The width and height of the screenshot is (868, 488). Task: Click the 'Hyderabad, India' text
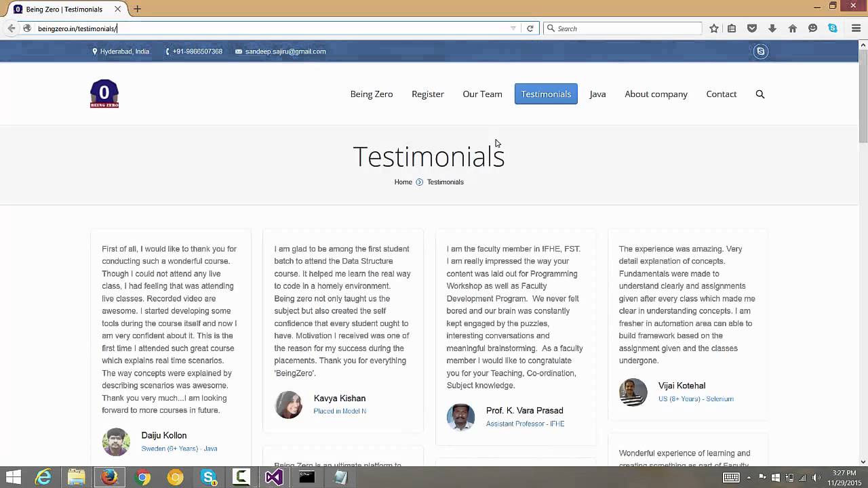pyautogui.click(x=125, y=52)
